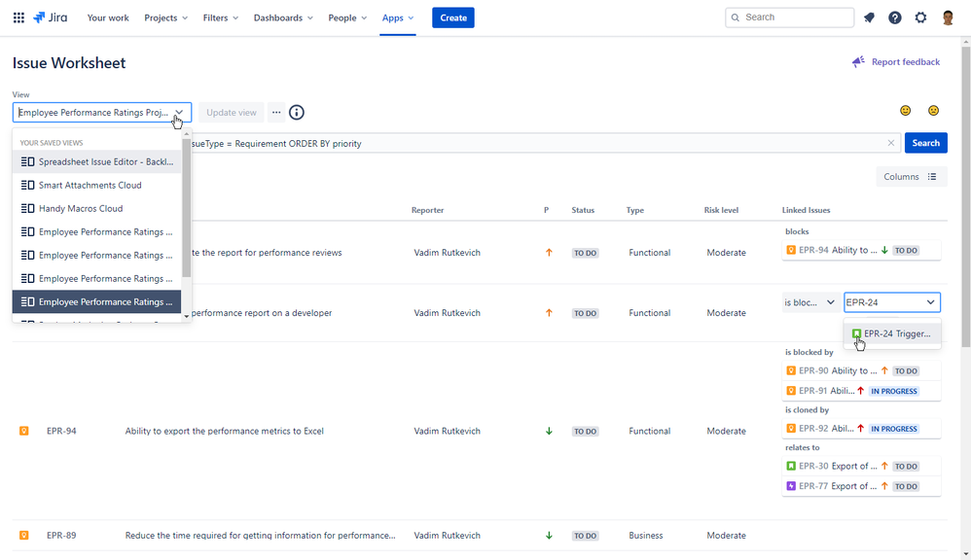971x560 pixels.
Task: Select Smart Attachments Cloud saved view
Action: (97, 185)
